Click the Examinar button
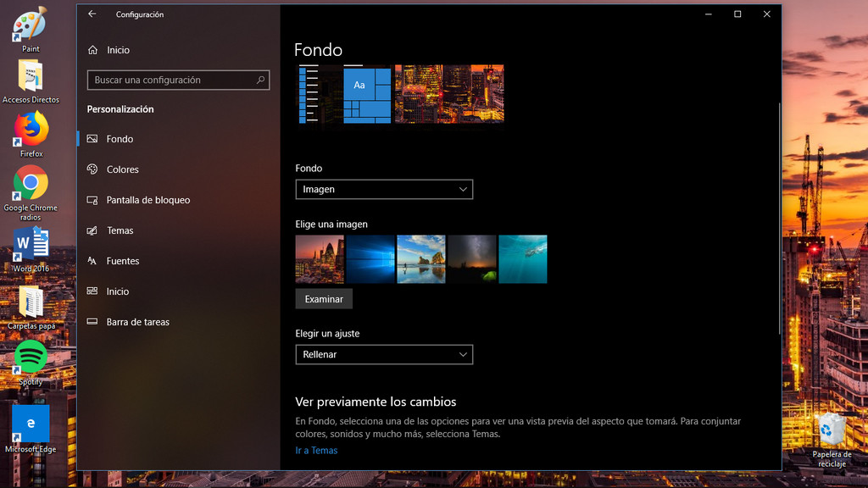 [323, 298]
